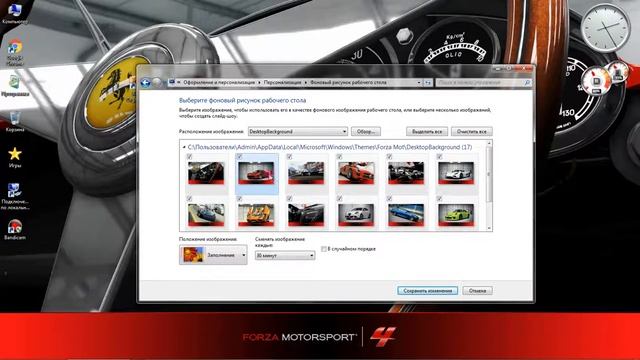640x360 pixels.
Task: Uncheck the white sports car wallpaper checkbox
Action: pos(440,157)
